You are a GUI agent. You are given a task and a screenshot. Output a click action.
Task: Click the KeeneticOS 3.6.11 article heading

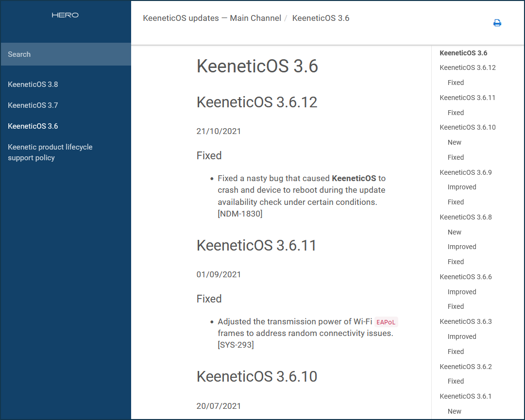(x=256, y=245)
